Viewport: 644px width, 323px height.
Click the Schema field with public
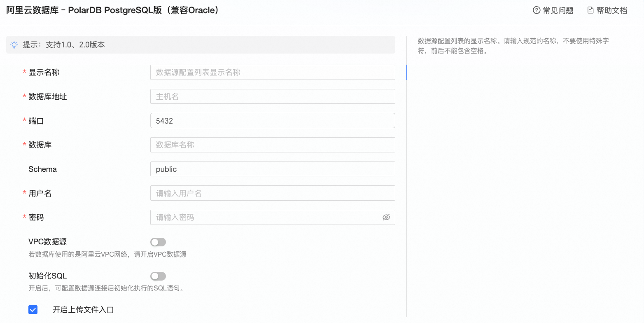273,169
